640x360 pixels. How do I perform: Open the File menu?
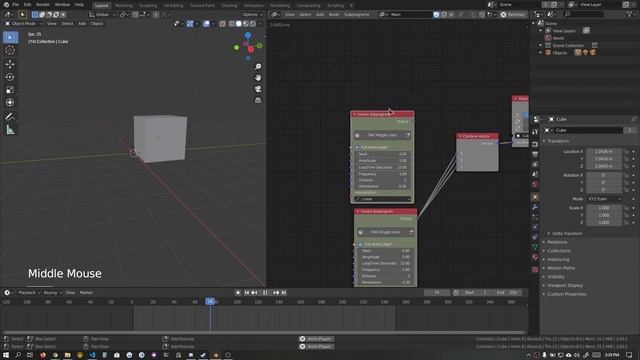click(x=16, y=5)
